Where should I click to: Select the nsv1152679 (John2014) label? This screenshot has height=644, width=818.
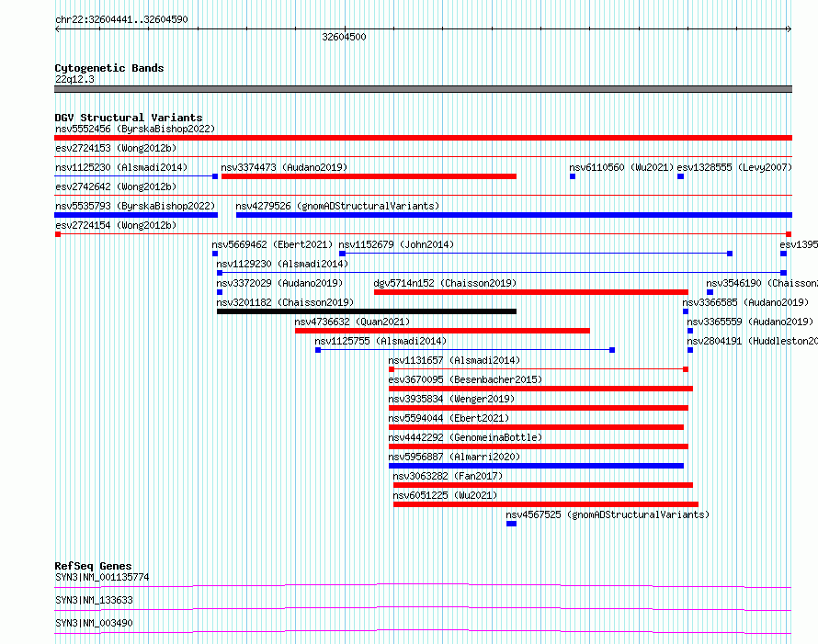click(396, 244)
